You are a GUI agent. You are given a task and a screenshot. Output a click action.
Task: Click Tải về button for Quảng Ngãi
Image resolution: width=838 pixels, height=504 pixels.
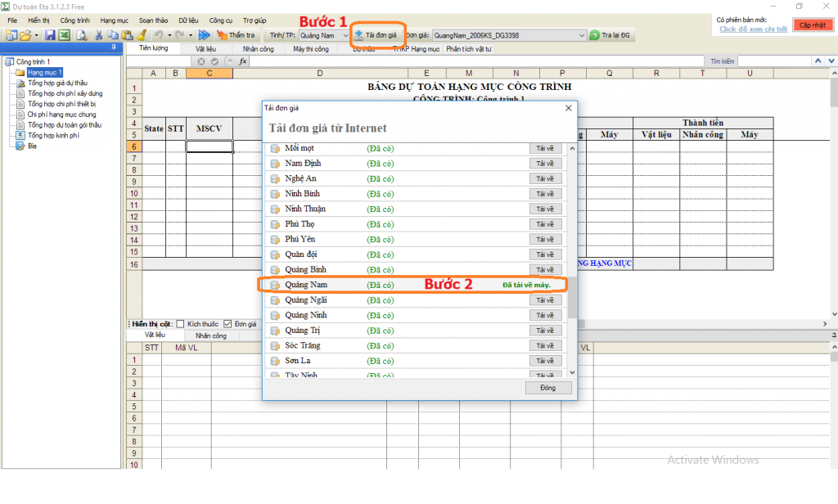(x=545, y=300)
